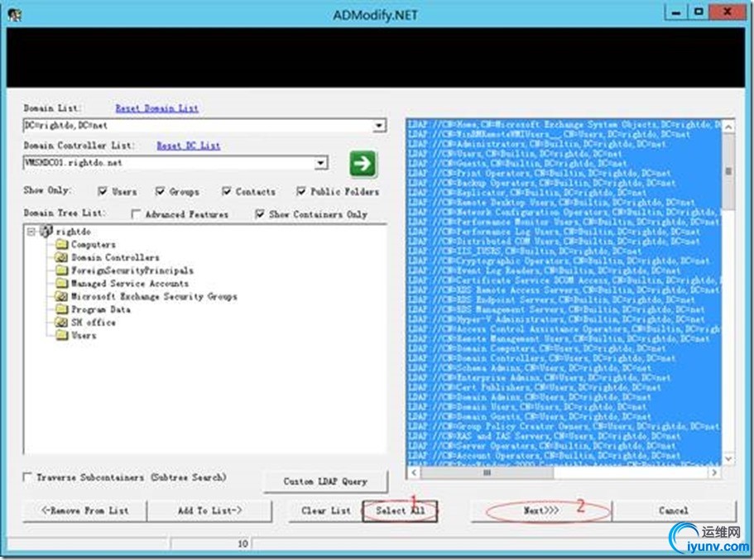Click the ADModify.NET app icon in title bar
Viewport: 754px width, 560px height.
pyautogui.click(x=14, y=15)
